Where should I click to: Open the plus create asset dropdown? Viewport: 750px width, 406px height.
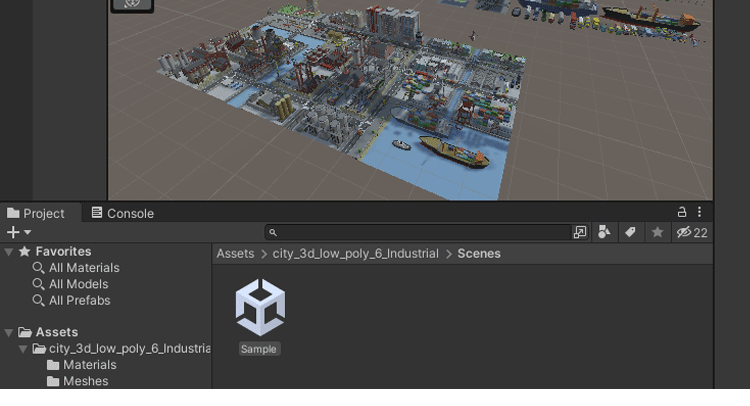[18, 232]
